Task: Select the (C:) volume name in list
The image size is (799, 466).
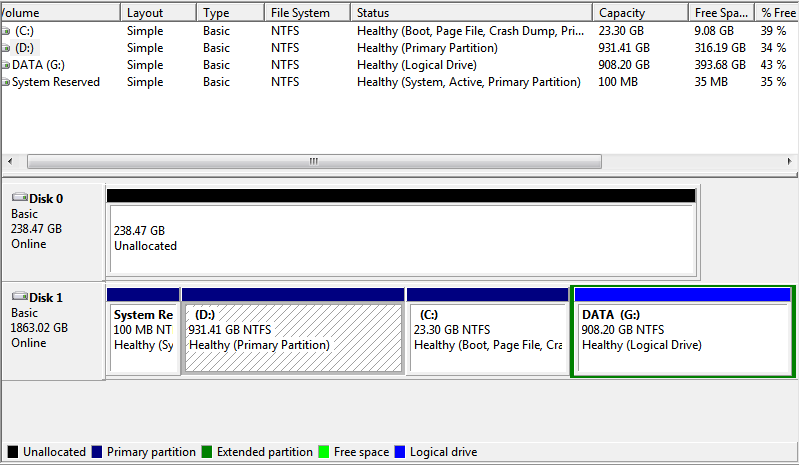Action: click(x=24, y=31)
